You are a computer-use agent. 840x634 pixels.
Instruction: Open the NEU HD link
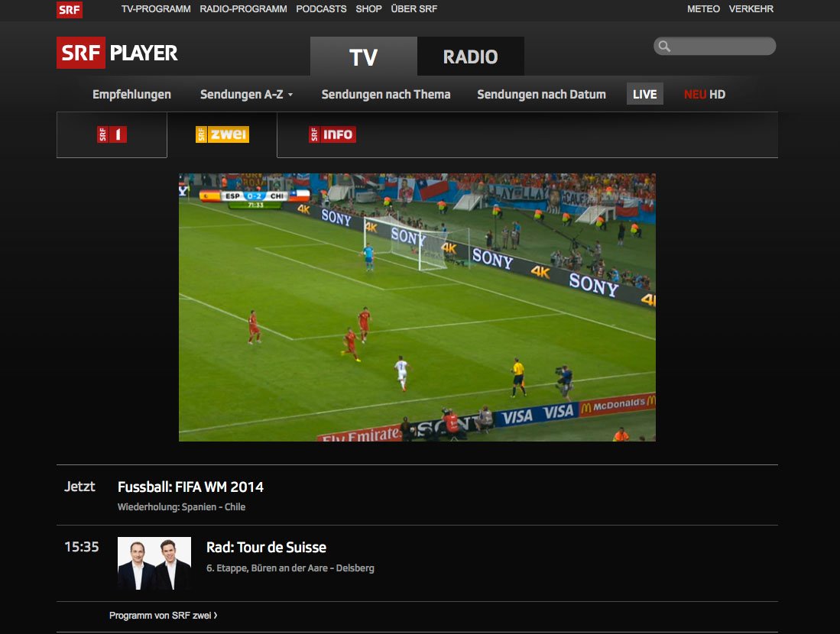(705, 95)
